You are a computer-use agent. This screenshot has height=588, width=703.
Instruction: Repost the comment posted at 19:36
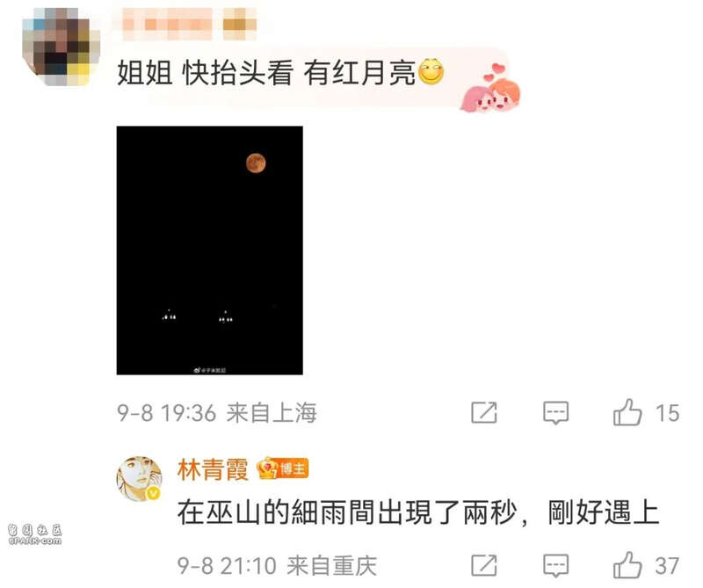click(484, 412)
